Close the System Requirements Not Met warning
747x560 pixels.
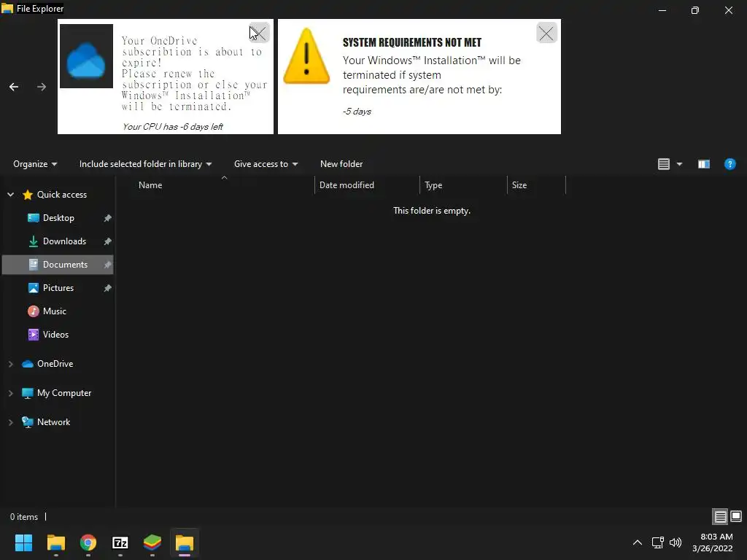pyautogui.click(x=546, y=33)
